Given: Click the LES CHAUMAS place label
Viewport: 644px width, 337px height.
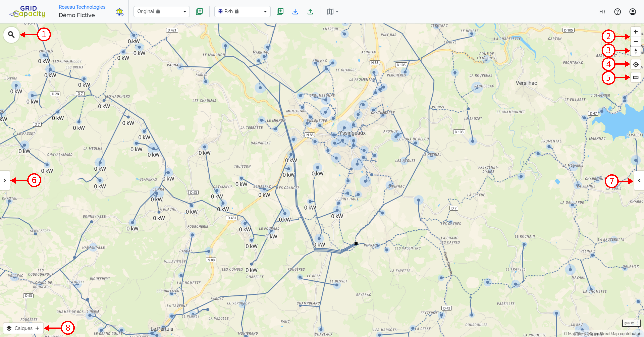Looking at the screenshot, I should click(x=204, y=101).
